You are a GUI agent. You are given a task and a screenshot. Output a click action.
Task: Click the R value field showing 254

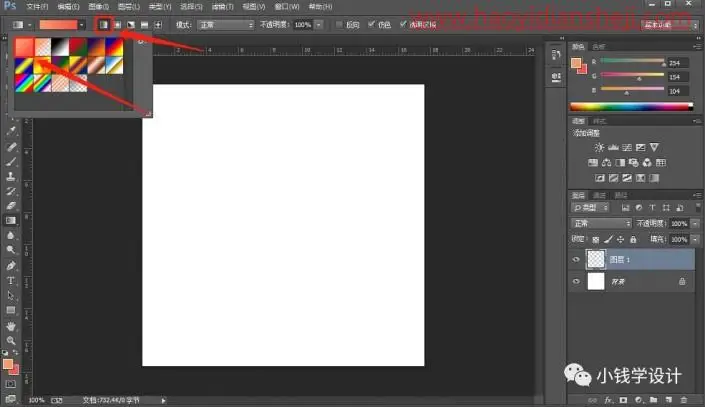click(x=678, y=63)
